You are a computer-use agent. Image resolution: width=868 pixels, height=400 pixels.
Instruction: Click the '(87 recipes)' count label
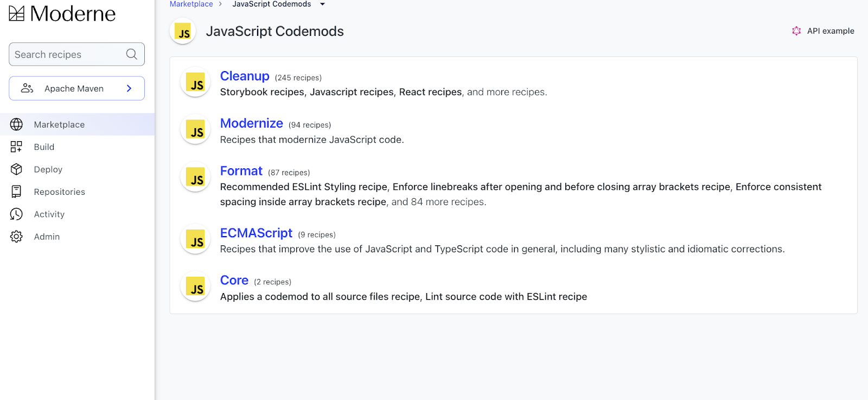(x=289, y=173)
